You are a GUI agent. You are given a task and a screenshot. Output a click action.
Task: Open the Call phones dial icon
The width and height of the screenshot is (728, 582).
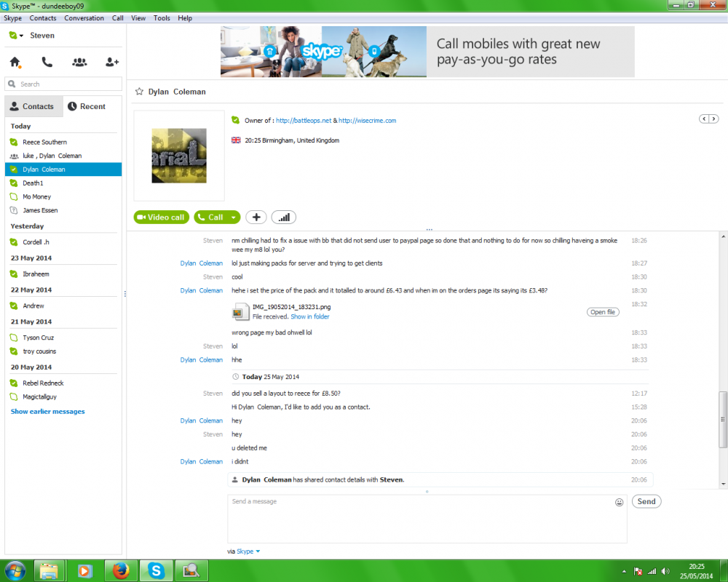[47, 63]
